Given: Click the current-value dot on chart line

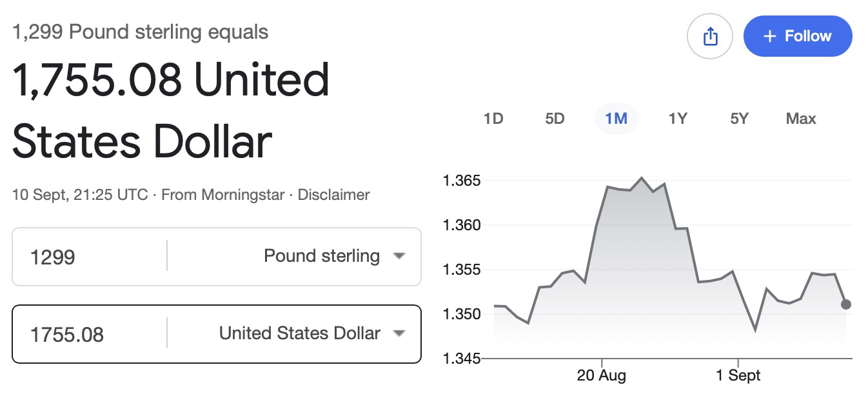Looking at the screenshot, I should 845,304.
